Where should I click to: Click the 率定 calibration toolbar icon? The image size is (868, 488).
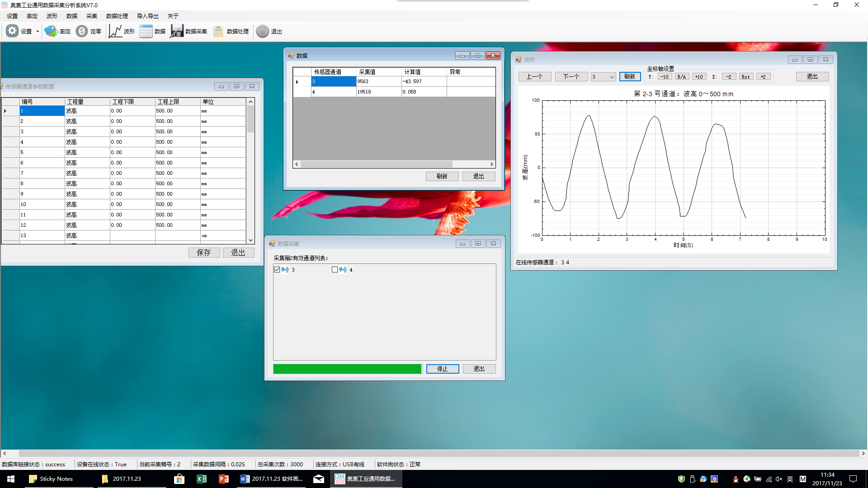51,31
